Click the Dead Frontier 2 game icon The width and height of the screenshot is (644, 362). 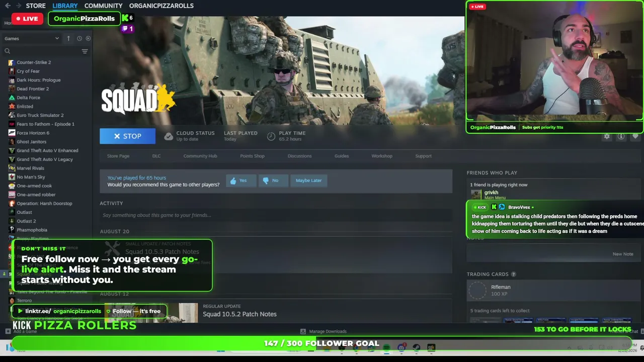[12, 89]
